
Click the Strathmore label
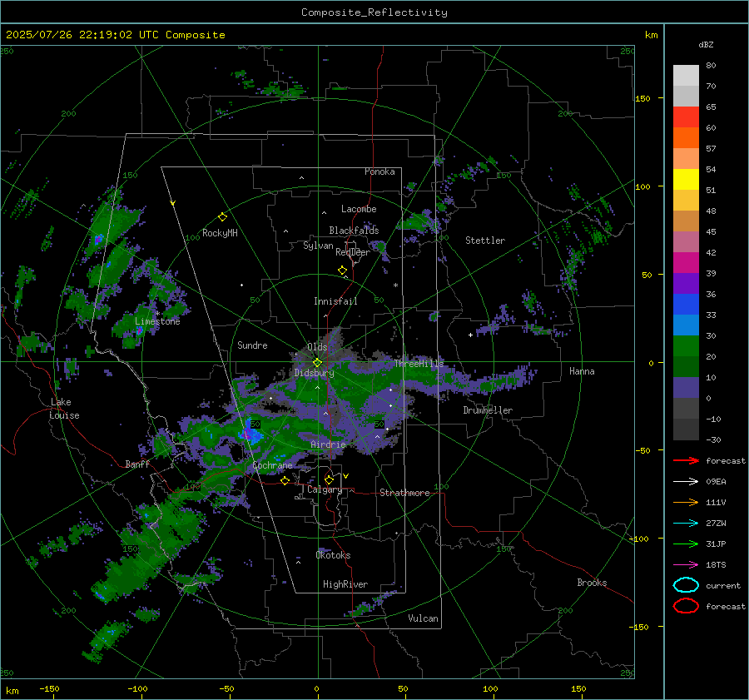(x=404, y=493)
